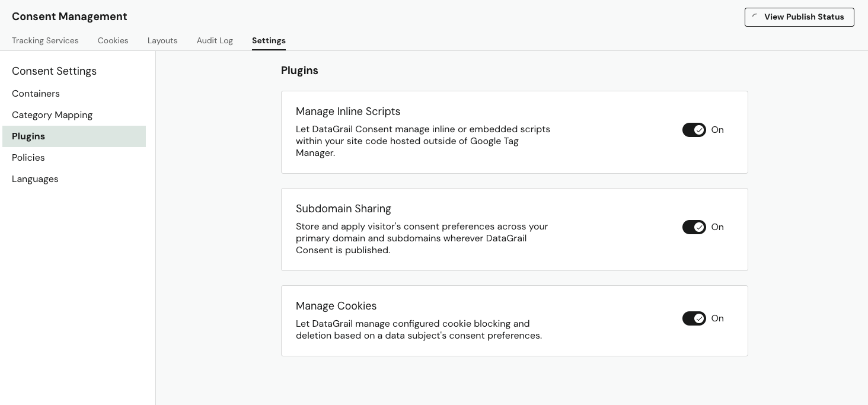Open Policies in the settings sidebar
The width and height of the screenshot is (868, 405).
[28, 158]
